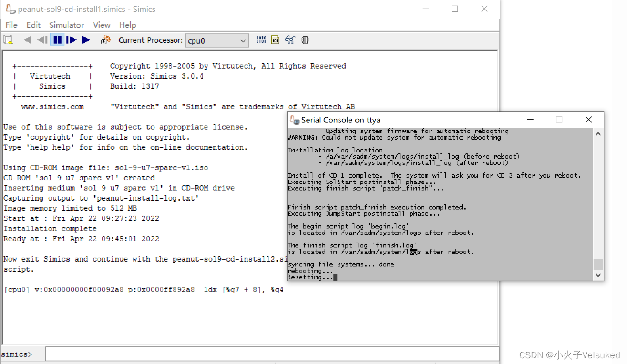Click the leftmost notebook session icon
627x364 pixels.
click(8, 40)
